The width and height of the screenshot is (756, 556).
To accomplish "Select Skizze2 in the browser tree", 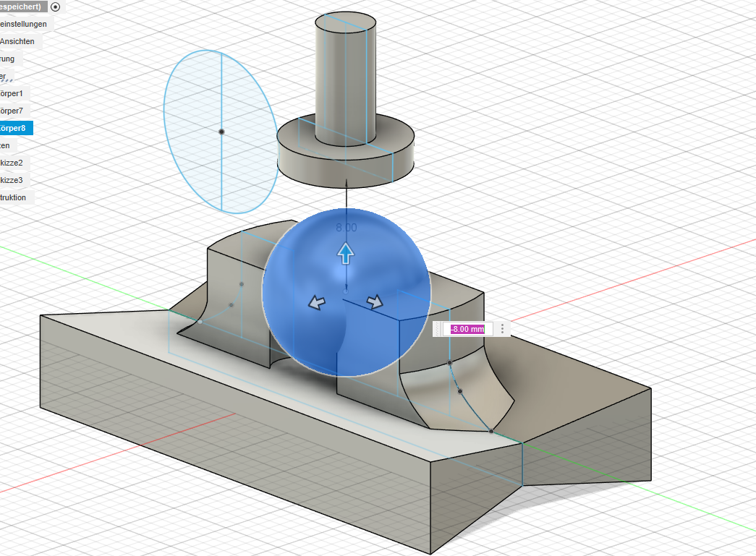I will tap(14, 163).
